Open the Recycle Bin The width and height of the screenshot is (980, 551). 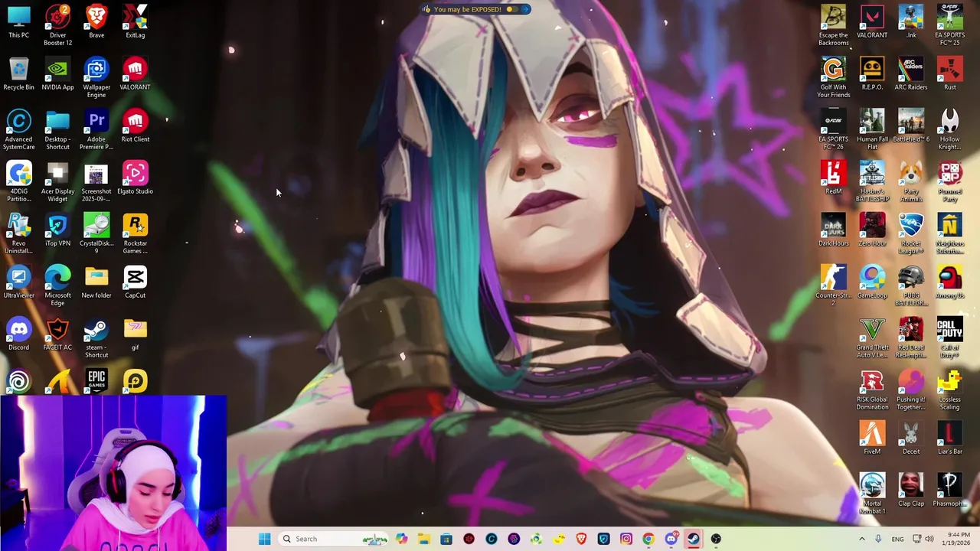[19, 73]
